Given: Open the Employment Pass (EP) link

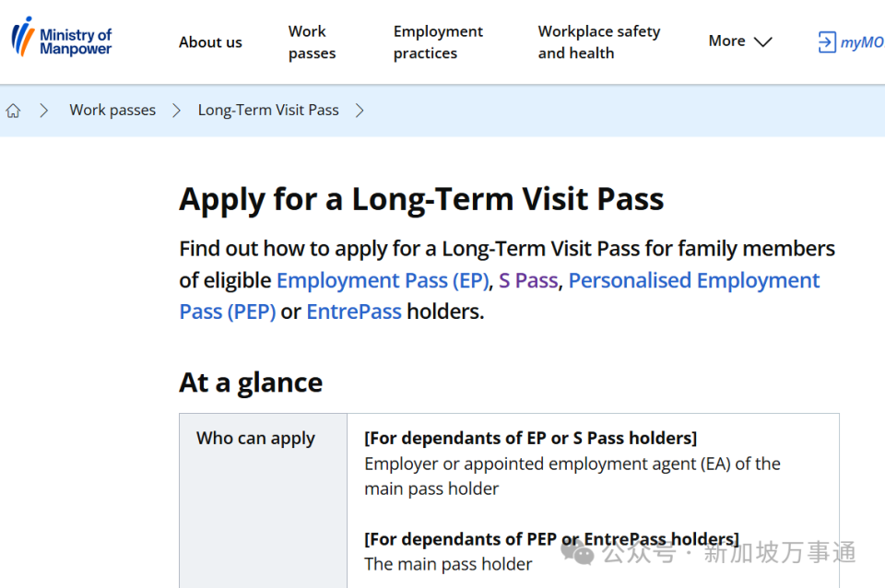Looking at the screenshot, I should pyautogui.click(x=383, y=280).
